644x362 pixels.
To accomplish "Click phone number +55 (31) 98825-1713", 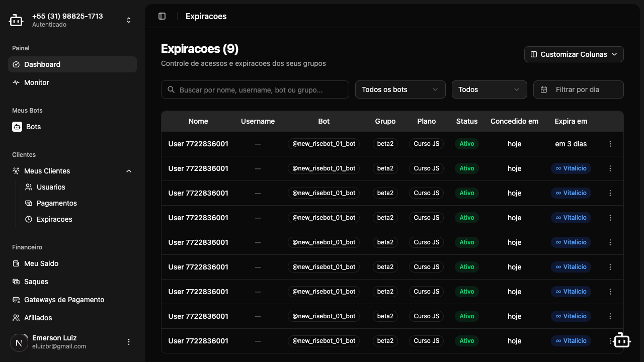I will click(67, 16).
